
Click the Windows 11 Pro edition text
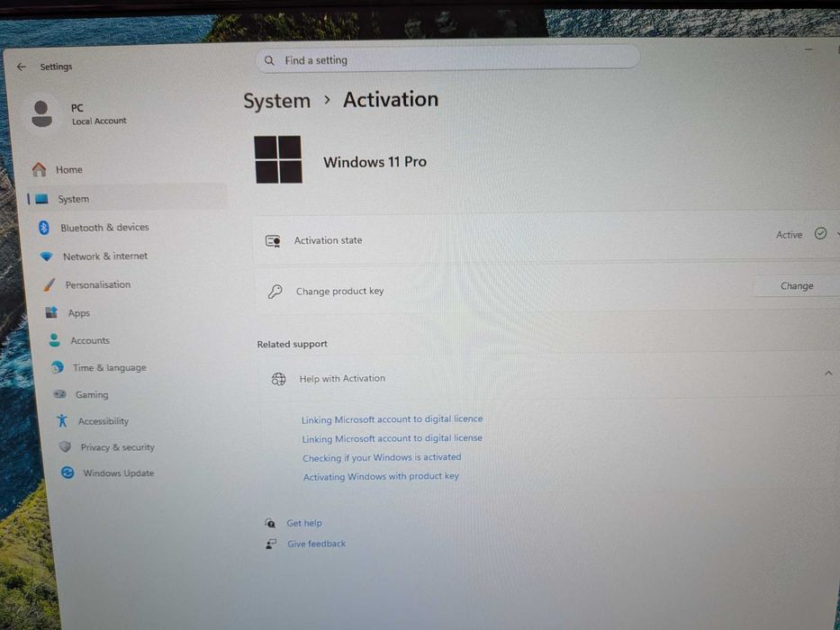click(x=375, y=162)
